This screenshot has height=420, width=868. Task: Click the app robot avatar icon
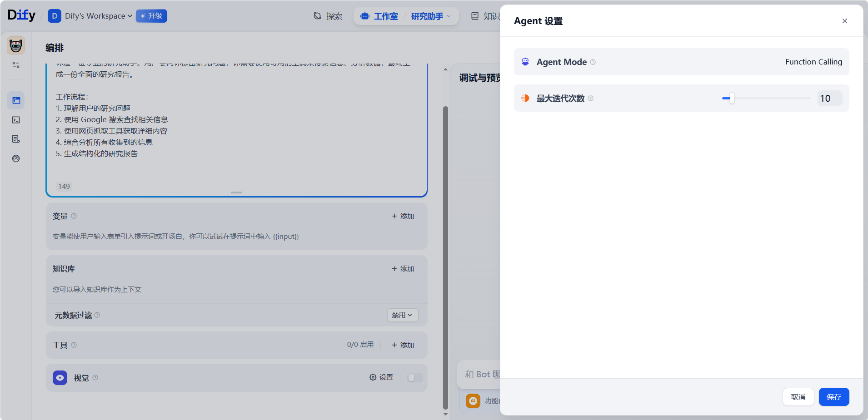pos(16,45)
